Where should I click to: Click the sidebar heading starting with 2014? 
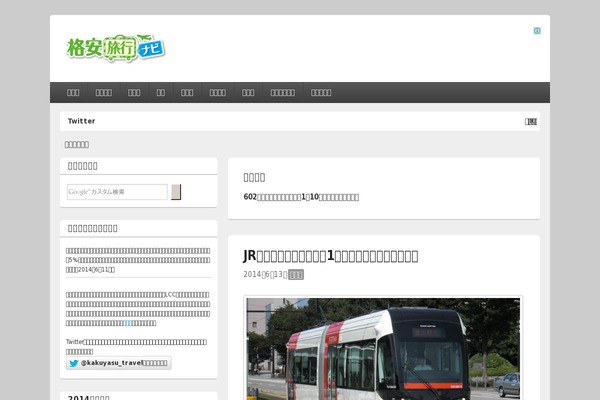pyautogui.click(x=88, y=397)
